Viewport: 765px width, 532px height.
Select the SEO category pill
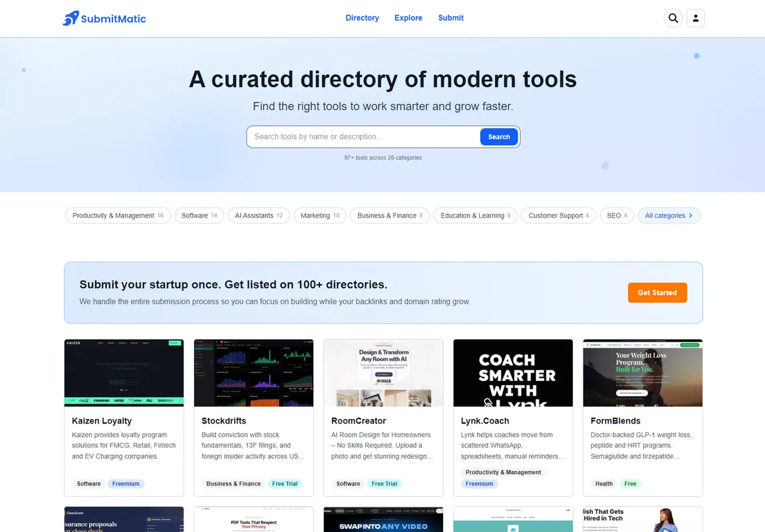pos(617,215)
